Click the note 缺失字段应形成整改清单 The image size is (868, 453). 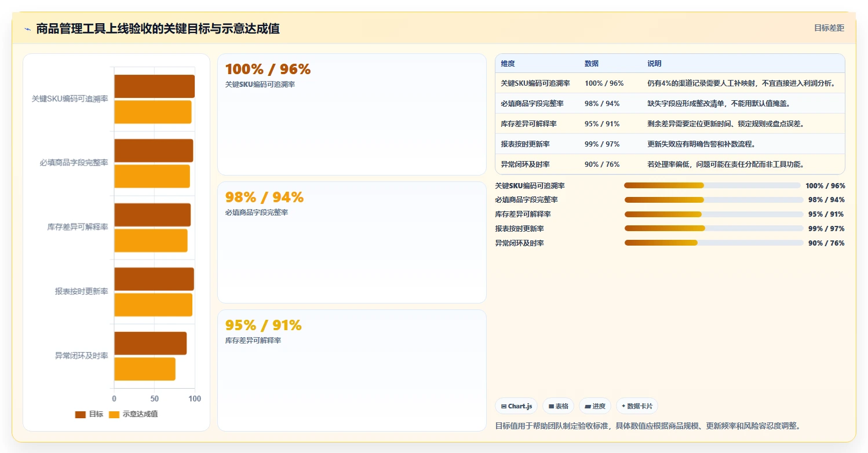click(x=719, y=104)
